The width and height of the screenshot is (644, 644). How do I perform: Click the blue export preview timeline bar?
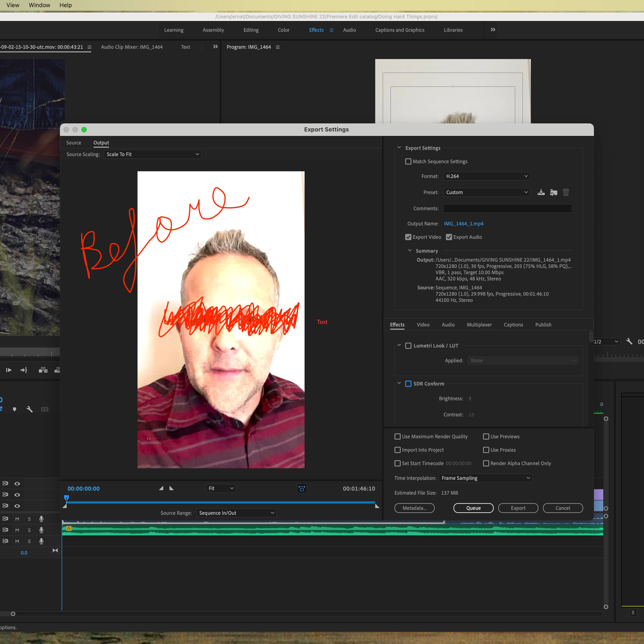[220, 502]
